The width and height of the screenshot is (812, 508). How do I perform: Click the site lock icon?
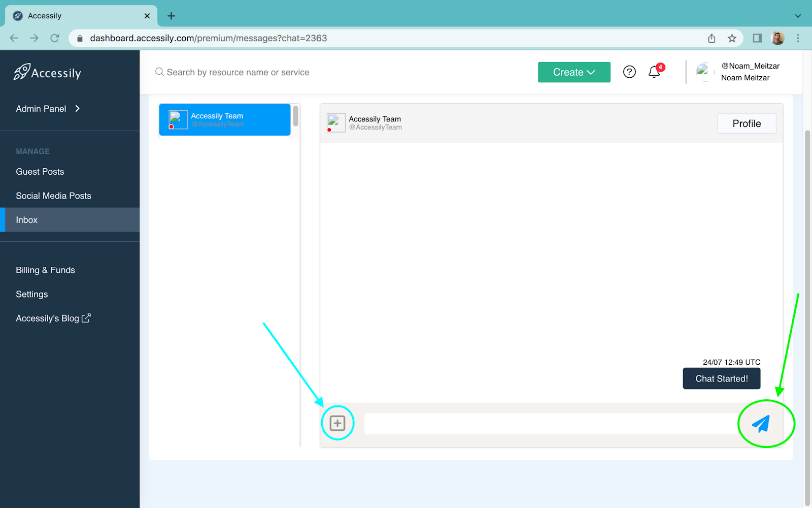click(80, 38)
